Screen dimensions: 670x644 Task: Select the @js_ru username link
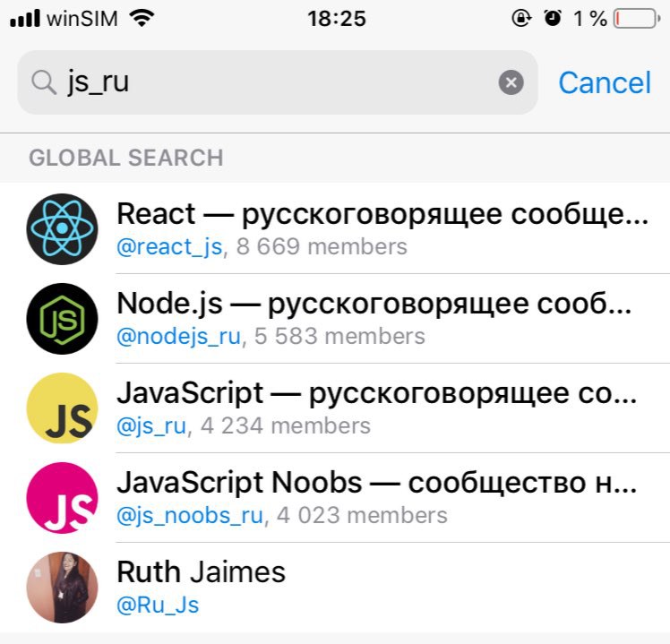[151, 426]
